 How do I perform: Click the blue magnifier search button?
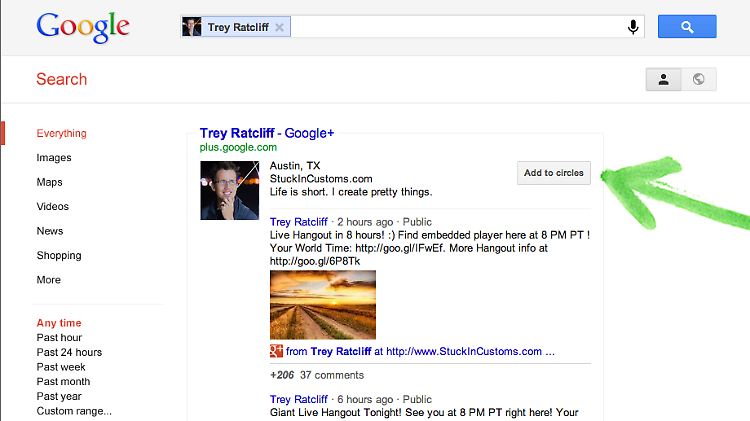(687, 26)
